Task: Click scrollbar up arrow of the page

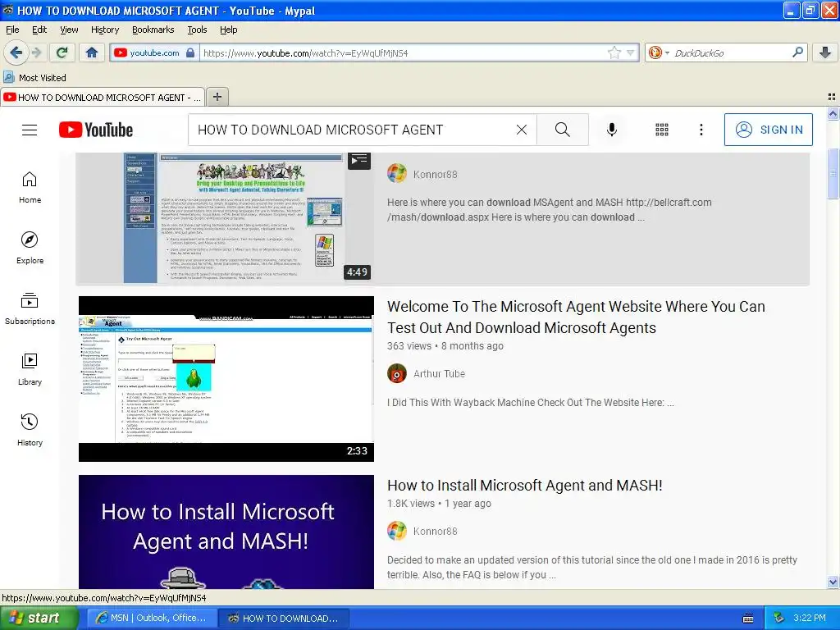Action: click(833, 113)
